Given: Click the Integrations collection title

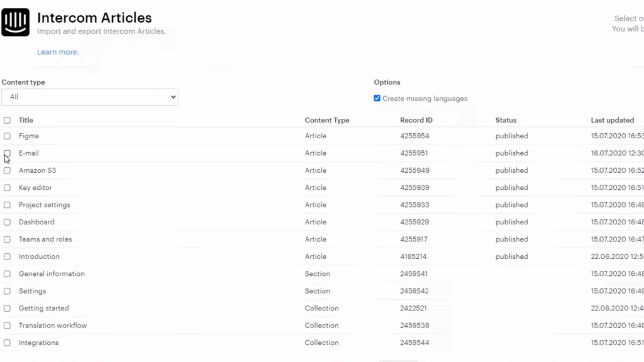Looking at the screenshot, I should (38, 343).
